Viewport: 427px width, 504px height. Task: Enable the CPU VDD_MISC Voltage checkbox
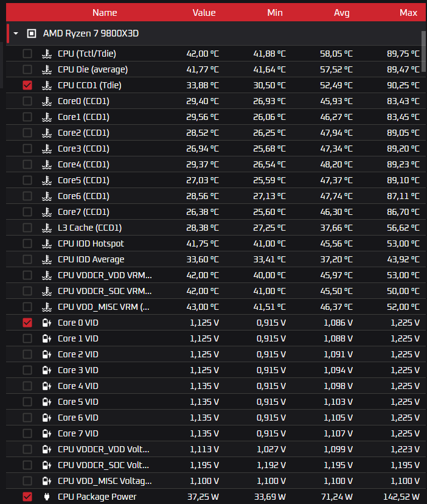tap(27, 481)
